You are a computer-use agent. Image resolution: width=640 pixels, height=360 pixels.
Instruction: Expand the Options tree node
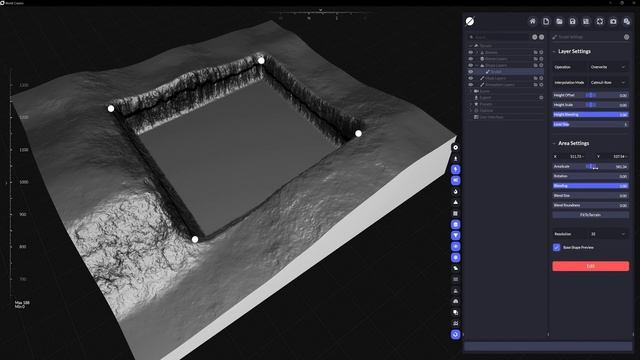[471, 111]
